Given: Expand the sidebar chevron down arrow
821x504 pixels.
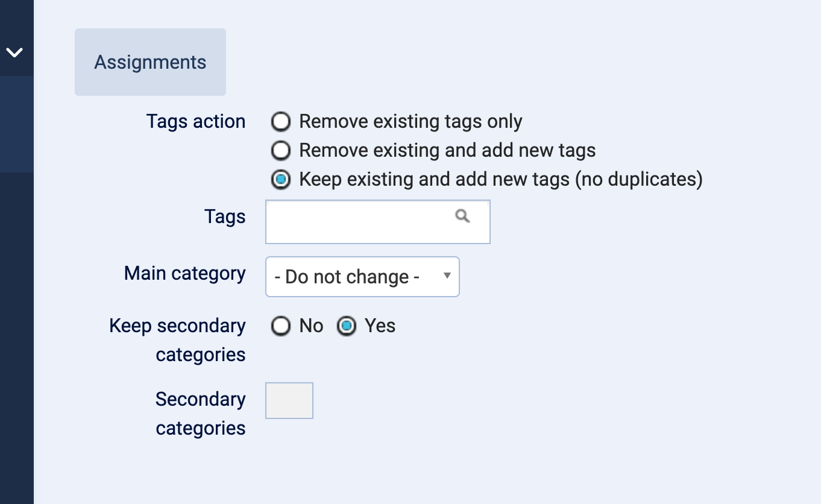Looking at the screenshot, I should click(14, 52).
